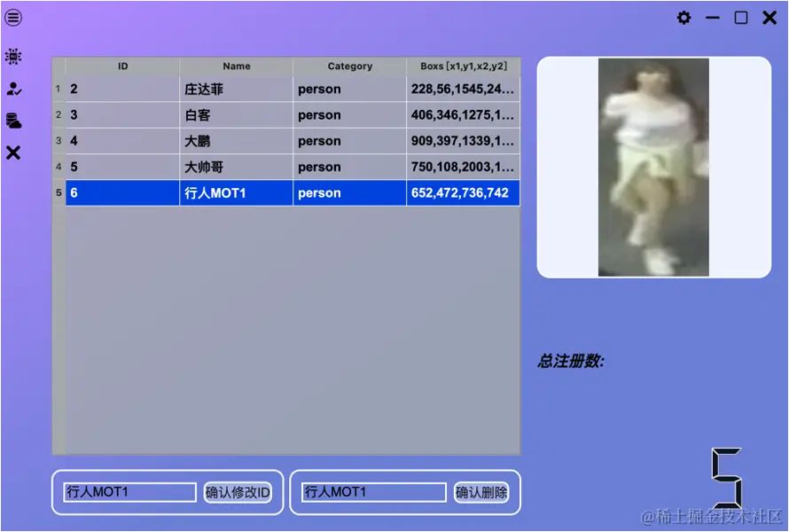
Task: Click the 行人MOT1 field next to delete button
Action: [x=372, y=492]
